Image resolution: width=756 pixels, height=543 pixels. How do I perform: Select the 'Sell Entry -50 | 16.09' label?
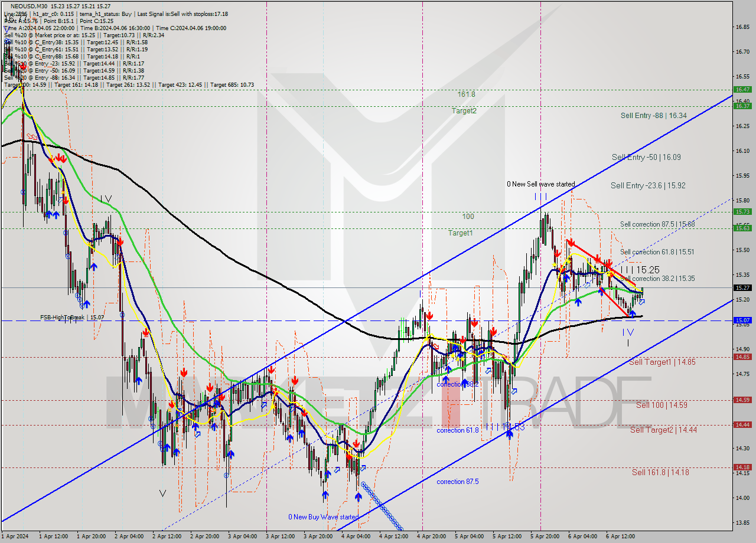(646, 158)
